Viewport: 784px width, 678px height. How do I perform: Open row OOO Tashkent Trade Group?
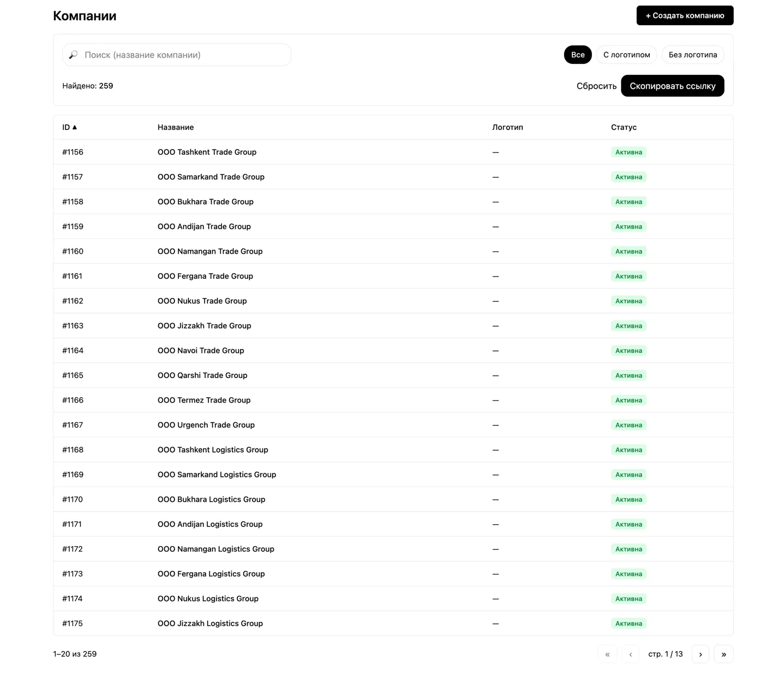tap(207, 152)
